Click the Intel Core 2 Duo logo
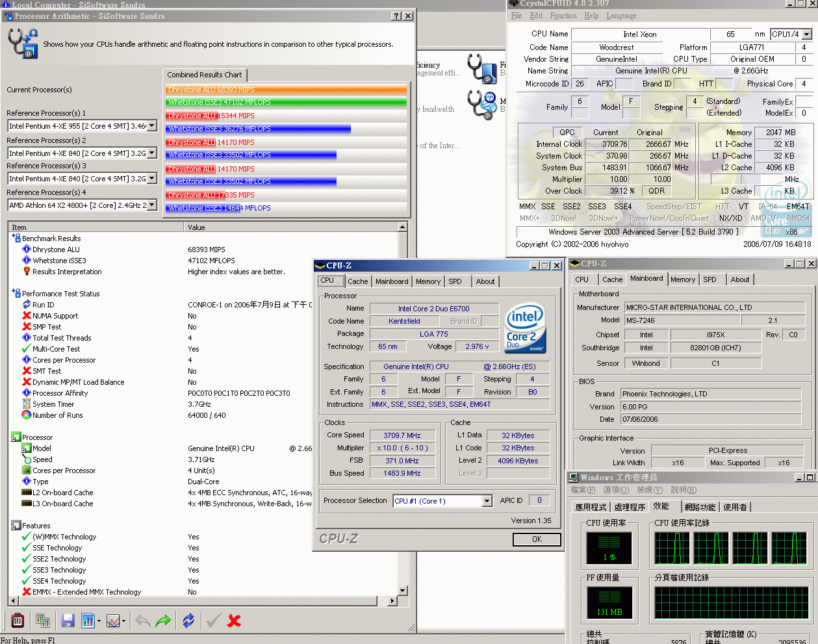The width and height of the screenshot is (818, 644). point(526,328)
